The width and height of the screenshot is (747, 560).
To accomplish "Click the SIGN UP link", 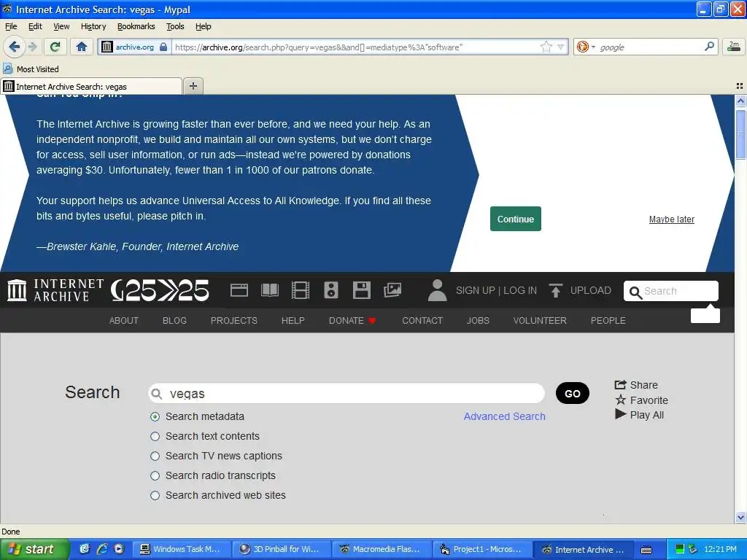I will point(475,290).
